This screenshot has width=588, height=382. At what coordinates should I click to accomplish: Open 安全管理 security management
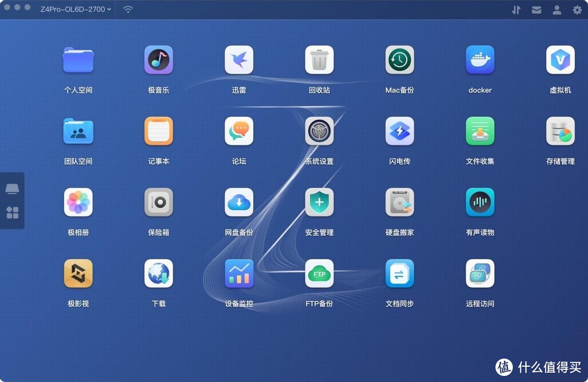coord(319,203)
